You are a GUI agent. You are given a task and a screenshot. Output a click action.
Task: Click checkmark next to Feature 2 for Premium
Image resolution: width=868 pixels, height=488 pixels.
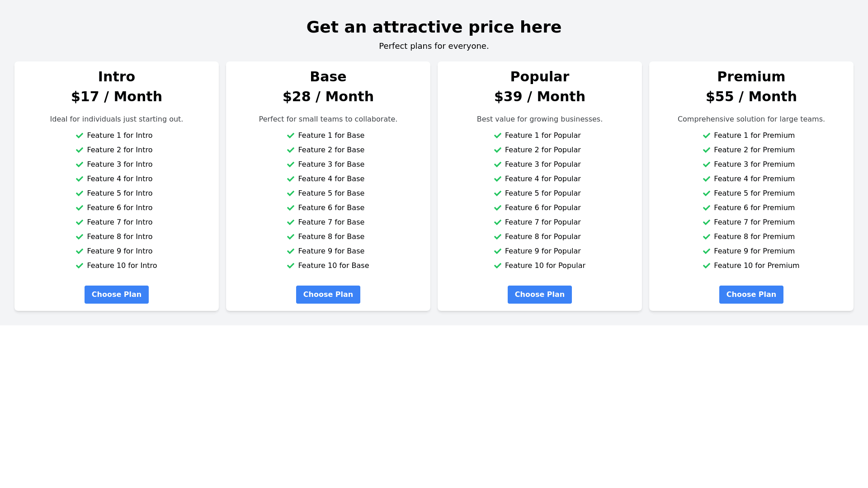click(707, 150)
